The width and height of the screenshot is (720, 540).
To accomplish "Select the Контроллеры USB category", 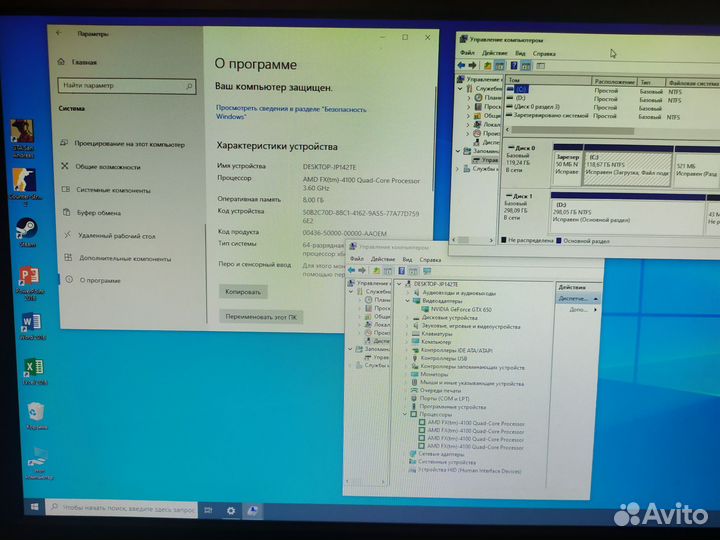I will (439, 358).
